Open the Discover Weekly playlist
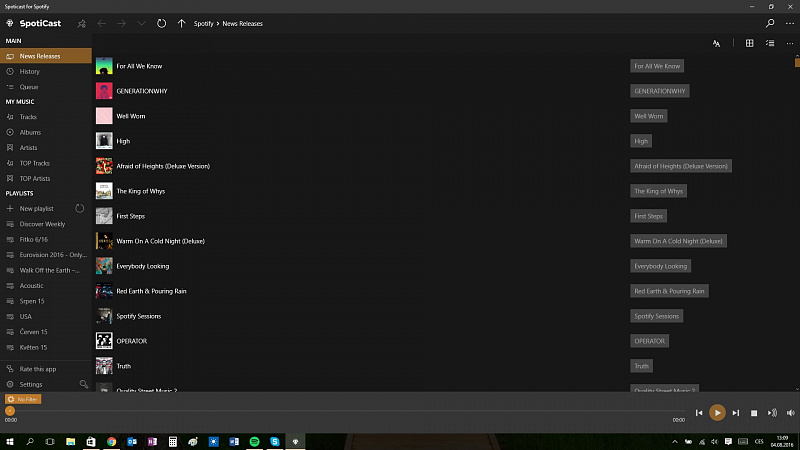 [46, 224]
